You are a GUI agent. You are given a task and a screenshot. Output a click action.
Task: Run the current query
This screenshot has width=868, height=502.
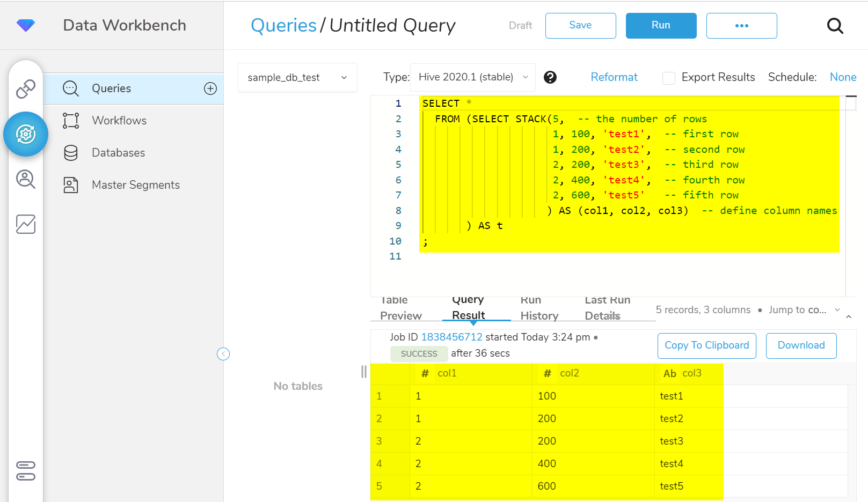[661, 25]
